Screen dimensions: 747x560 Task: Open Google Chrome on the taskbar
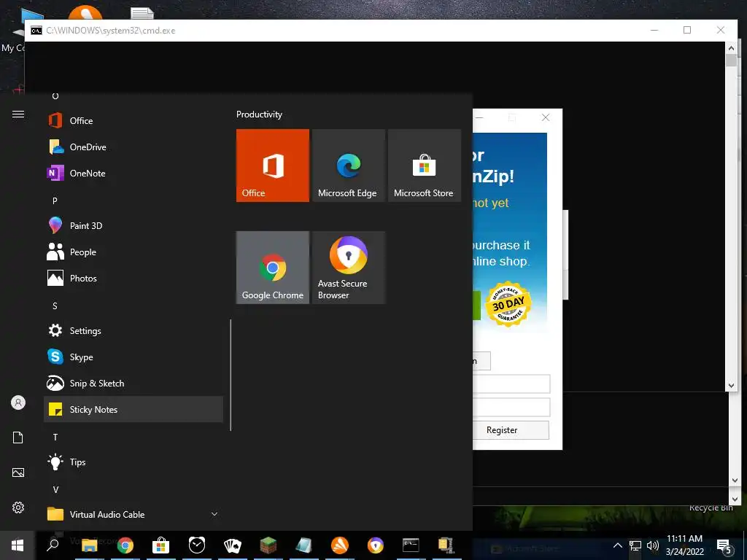125,545
